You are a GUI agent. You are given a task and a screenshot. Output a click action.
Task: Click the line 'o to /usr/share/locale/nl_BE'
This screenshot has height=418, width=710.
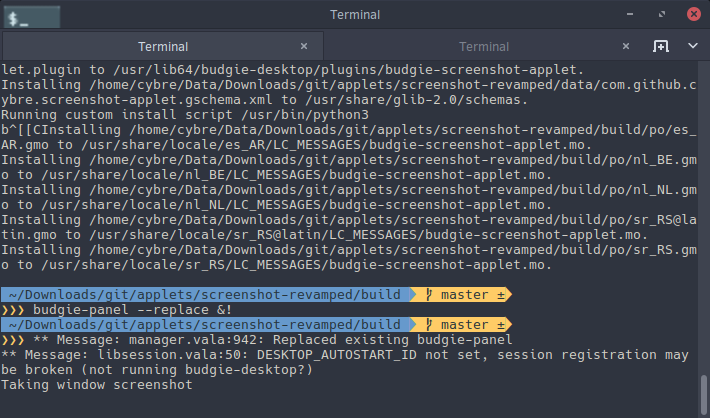point(276,175)
